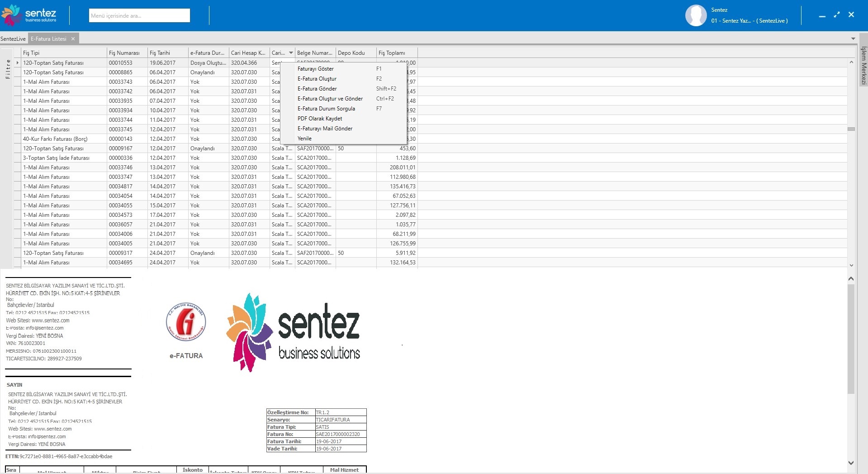Close the E-Fatura Listesi tab

(73, 39)
